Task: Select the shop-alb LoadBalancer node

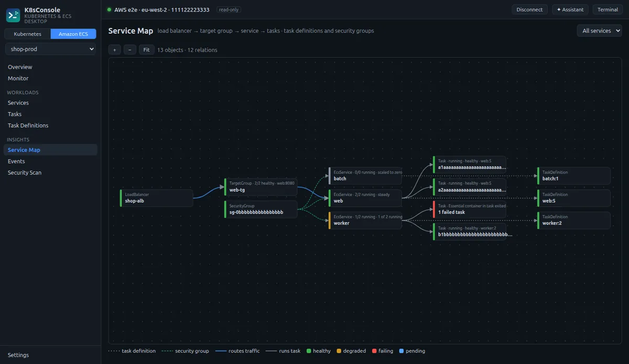Action: 156,198
